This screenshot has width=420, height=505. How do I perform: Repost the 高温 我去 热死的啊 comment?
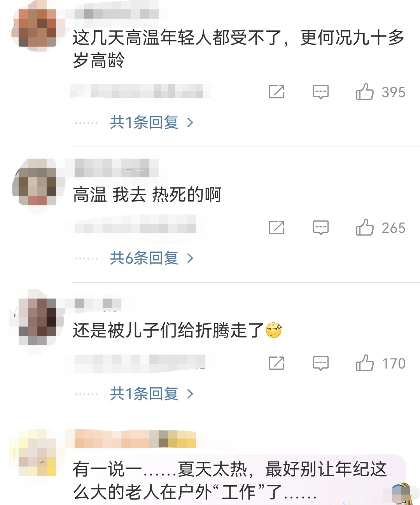click(276, 227)
